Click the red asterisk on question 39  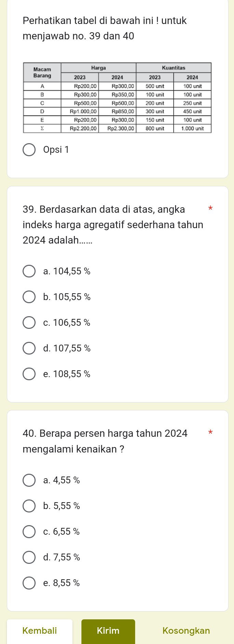210,209
